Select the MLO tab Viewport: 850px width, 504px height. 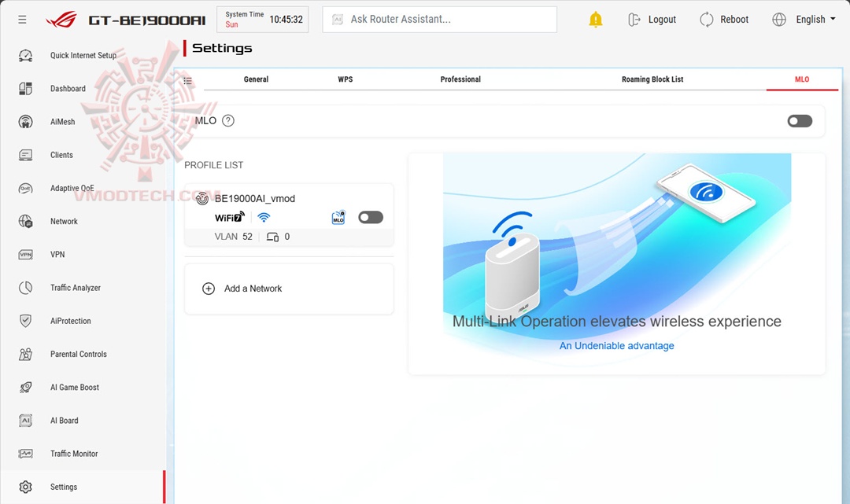pos(802,79)
